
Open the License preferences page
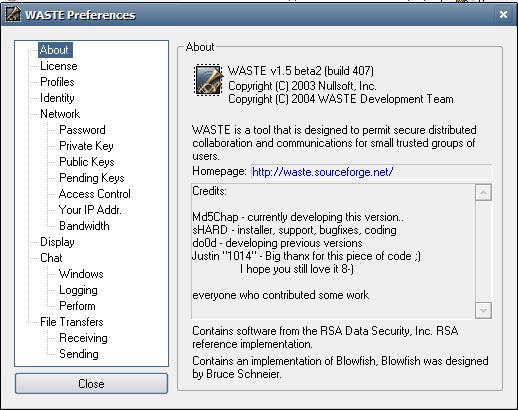pos(59,66)
